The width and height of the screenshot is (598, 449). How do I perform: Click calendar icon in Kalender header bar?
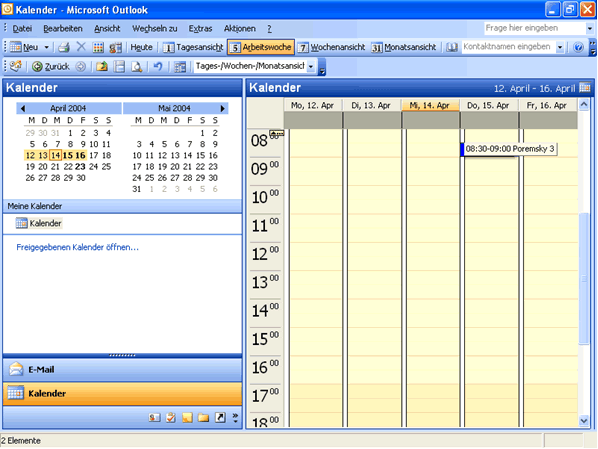pos(585,88)
